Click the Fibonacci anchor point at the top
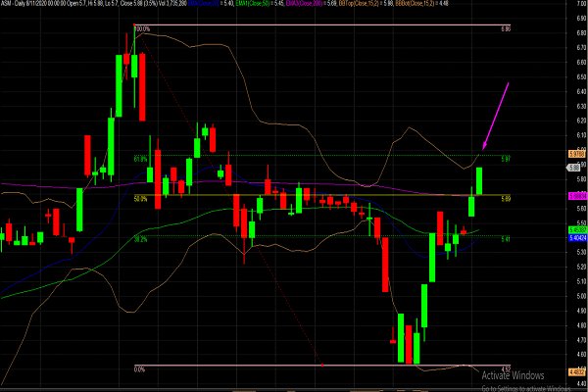This screenshot has height=392, width=588. [134, 25]
